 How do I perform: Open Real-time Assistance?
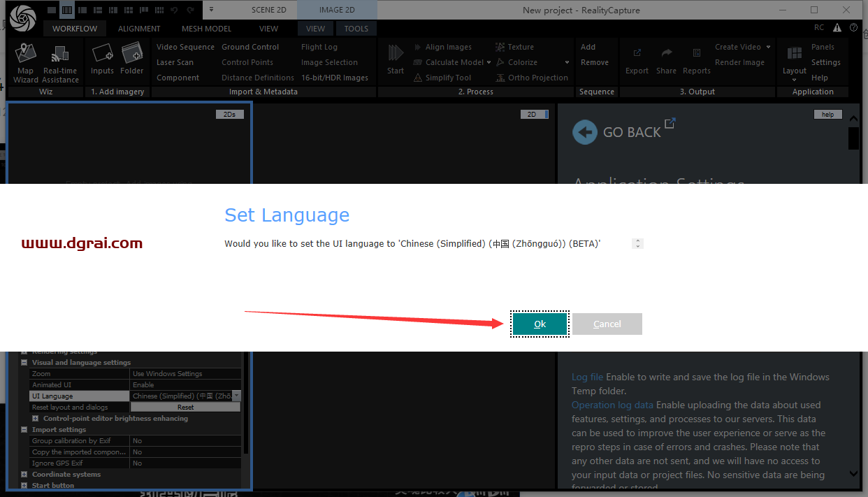click(61, 63)
